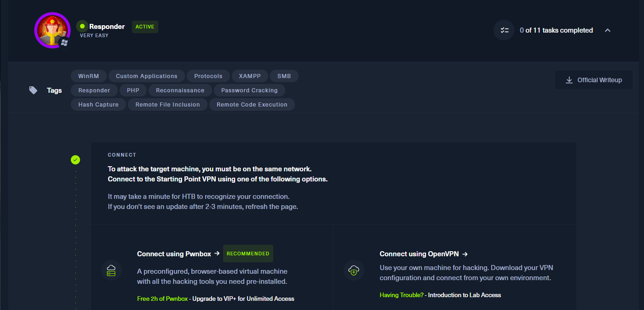The image size is (644, 310).
Task: Open Introduction to Lab Access link
Action: tap(464, 295)
